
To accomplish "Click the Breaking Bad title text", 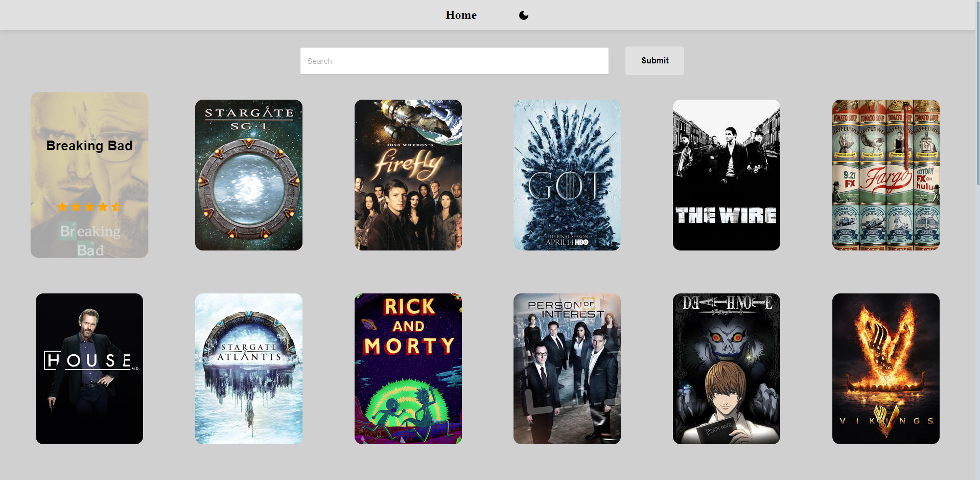I will click(89, 146).
